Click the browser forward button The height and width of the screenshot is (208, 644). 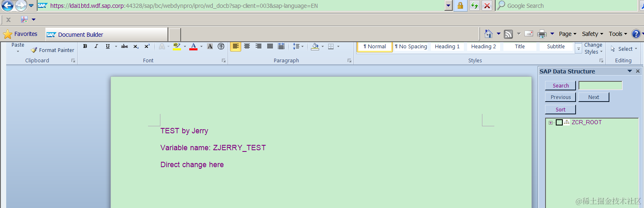[x=21, y=6]
